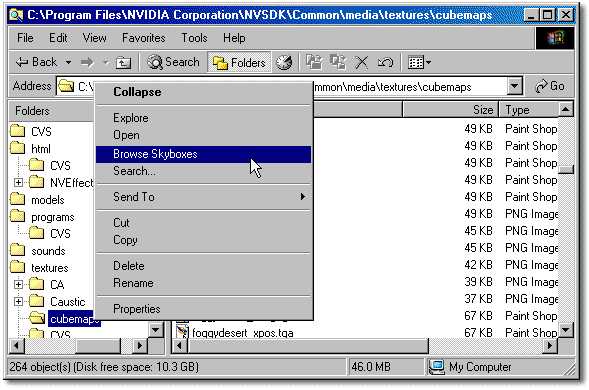Select the programs folder in tree
This screenshot has height=390, width=589.
(53, 217)
